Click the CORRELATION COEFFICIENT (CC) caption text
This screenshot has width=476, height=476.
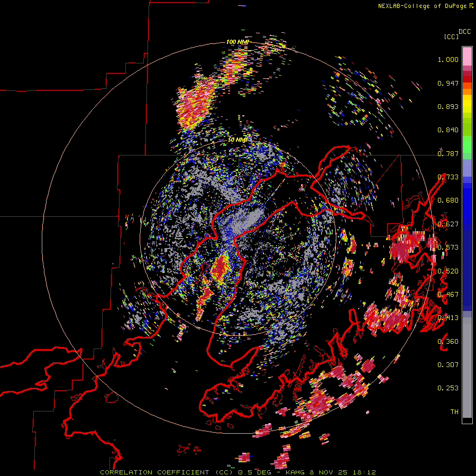(x=167, y=472)
